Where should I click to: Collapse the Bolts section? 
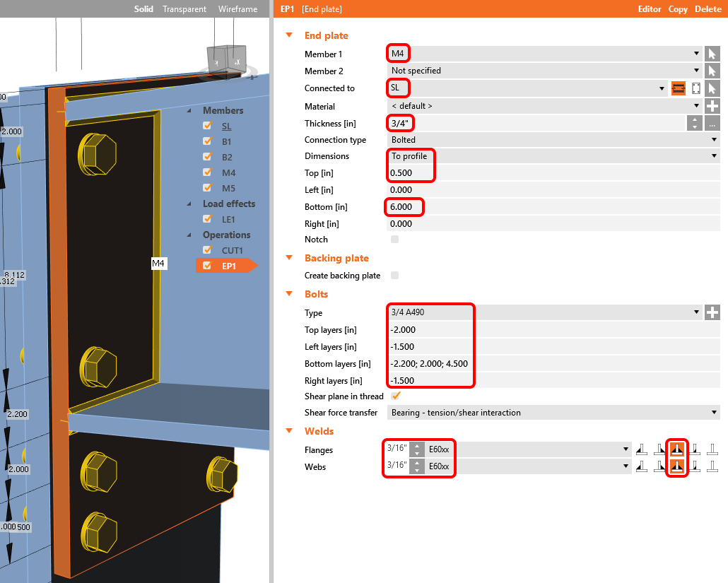tap(288, 294)
